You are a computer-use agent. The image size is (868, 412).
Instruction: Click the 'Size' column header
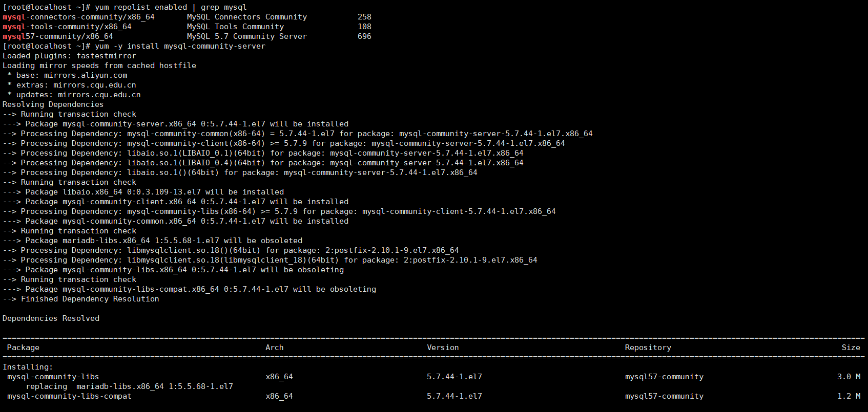[851, 348]
